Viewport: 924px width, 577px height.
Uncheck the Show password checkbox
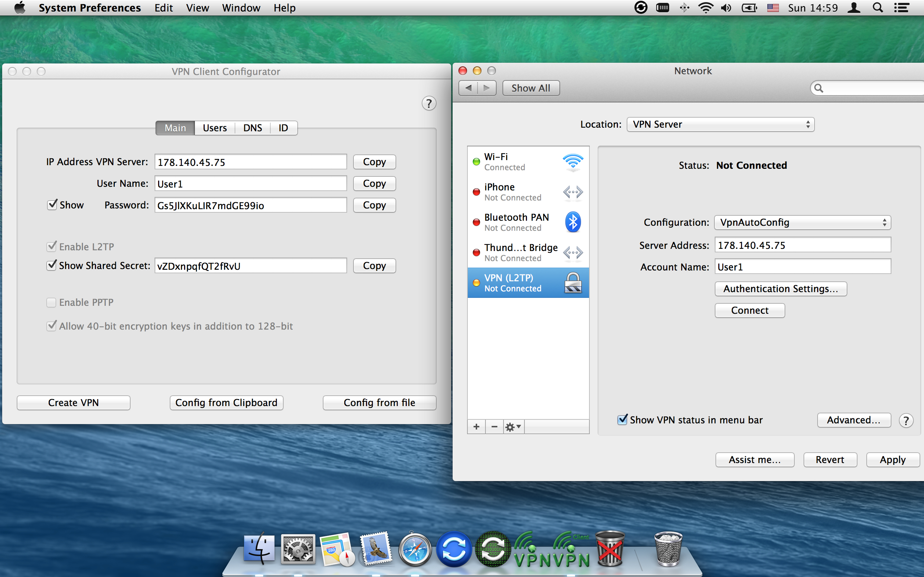point(52,205)
